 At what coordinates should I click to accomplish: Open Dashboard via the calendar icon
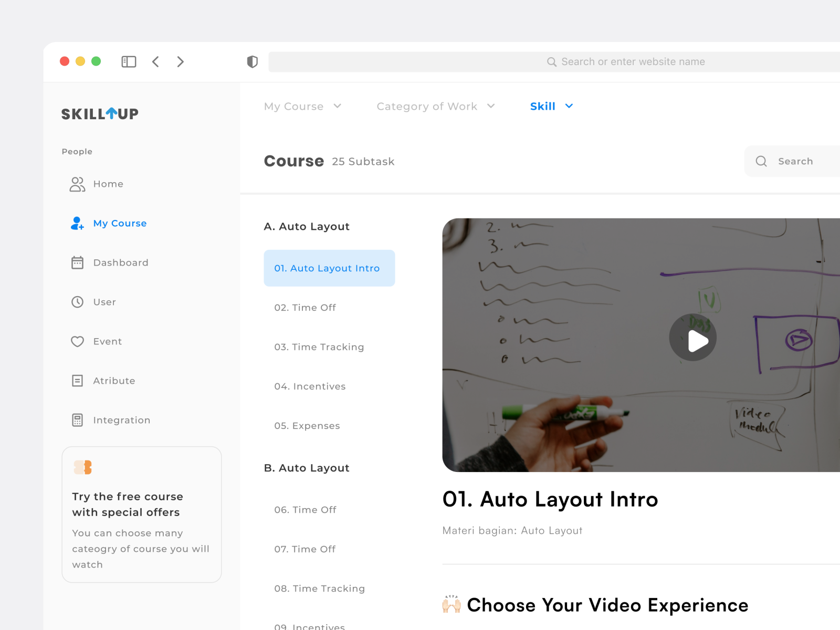tap(77, 262)
